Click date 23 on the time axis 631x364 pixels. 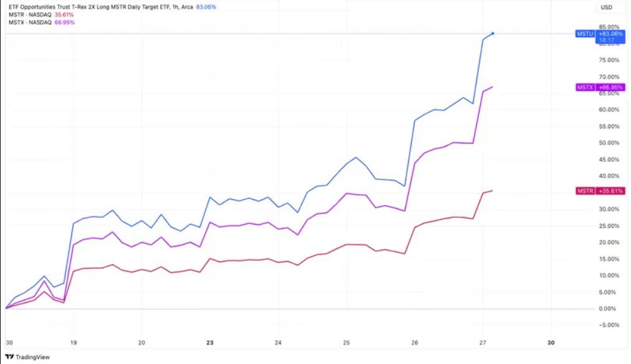tap(210, 343)
